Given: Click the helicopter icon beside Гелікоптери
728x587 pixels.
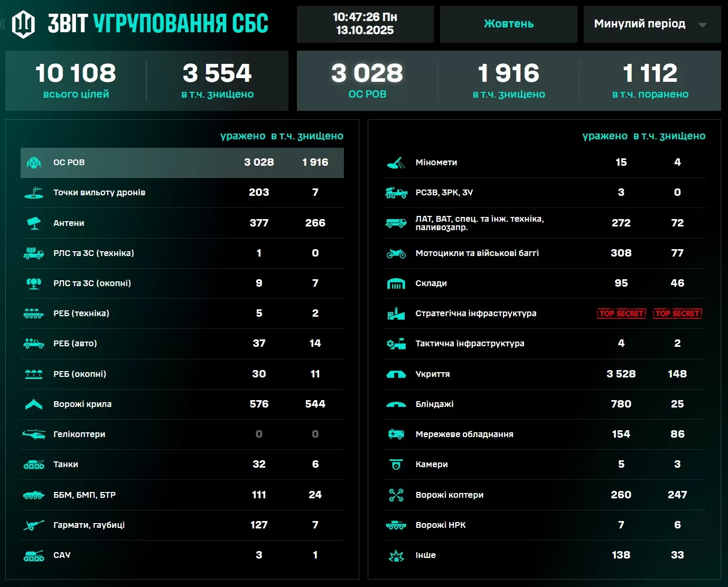Looking at the screenshot, I should [34, 434].
